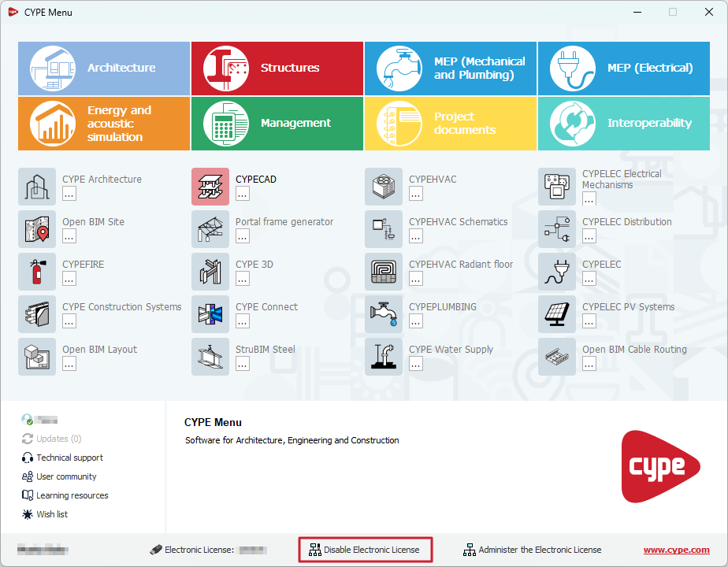Click the CYPE Connect joint icon
Image resolution: width=728 pixels, height=567 pixels.
click(210, 314)
